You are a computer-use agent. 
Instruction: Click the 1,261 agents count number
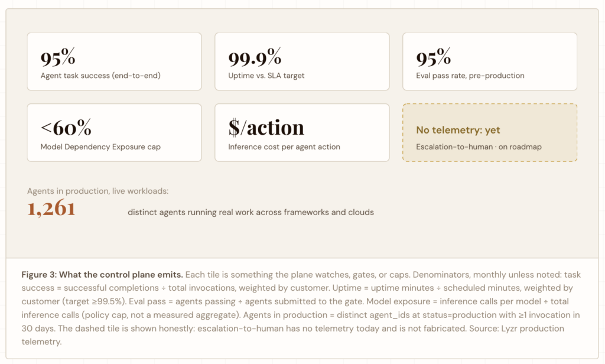click(x=51, y=209)
